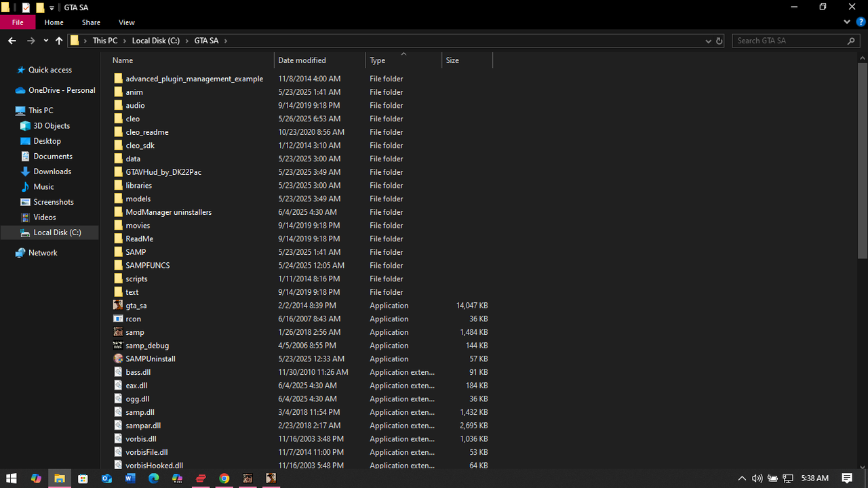Go back to previous folder
Image resolution: width=868 pixels, height=488 pixels.
(x=12, y=41)
